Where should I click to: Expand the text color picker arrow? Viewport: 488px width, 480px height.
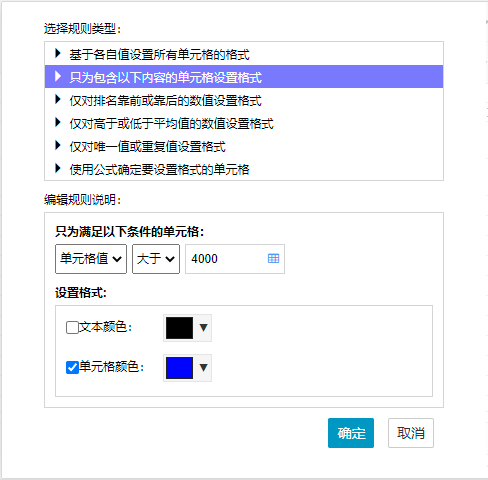[x=204, y=328]
